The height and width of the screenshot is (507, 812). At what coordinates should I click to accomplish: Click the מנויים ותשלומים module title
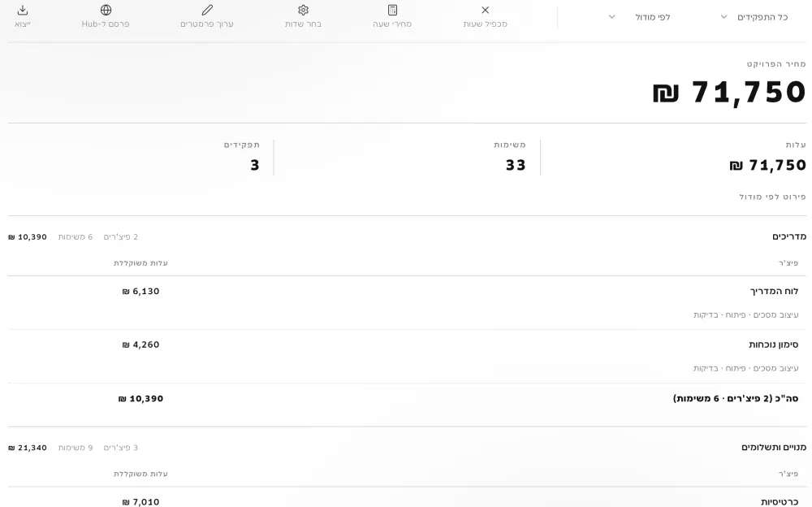[774, 448]
